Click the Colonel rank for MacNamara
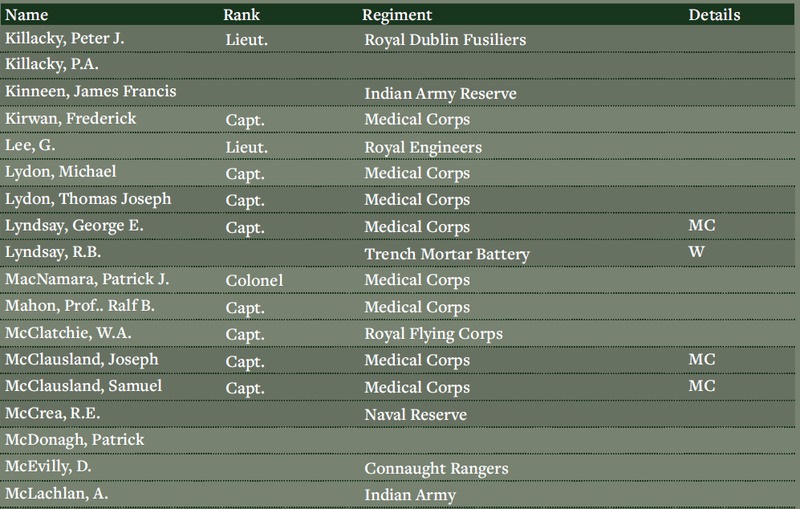The height and width of the screenshot is (509, 800). [x=254, y=281]
